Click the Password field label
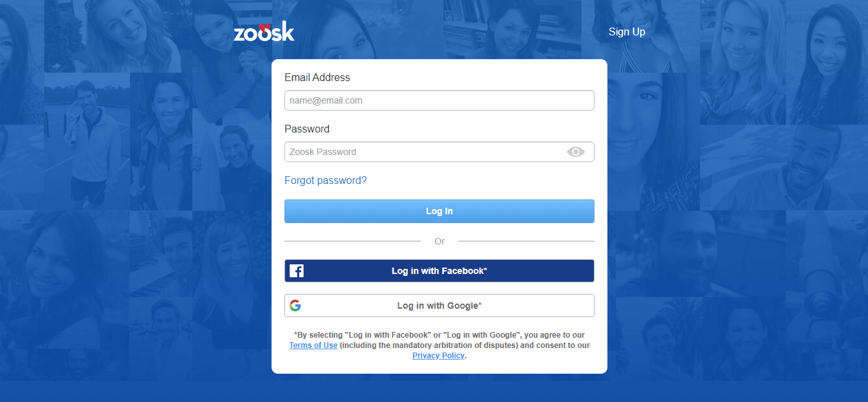This screenshot has width=868, height=402. (307, 129)
